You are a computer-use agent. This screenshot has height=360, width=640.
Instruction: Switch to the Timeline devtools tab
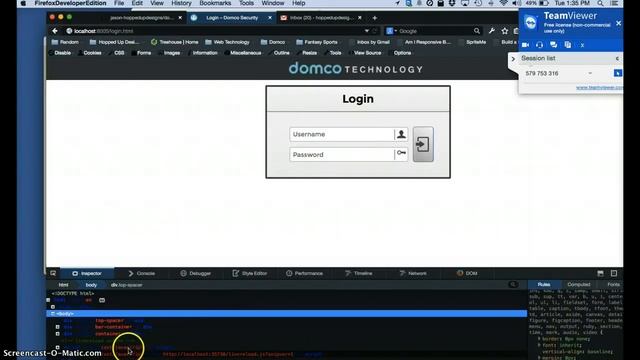tap(359, 273)
